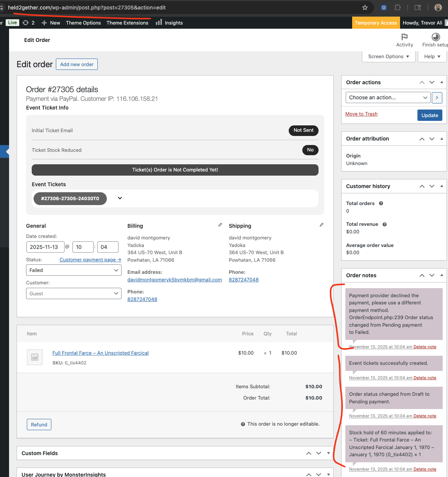Click the Finish setup progress icon
This screenshot has width=448, height=477.
pos(436,37)
